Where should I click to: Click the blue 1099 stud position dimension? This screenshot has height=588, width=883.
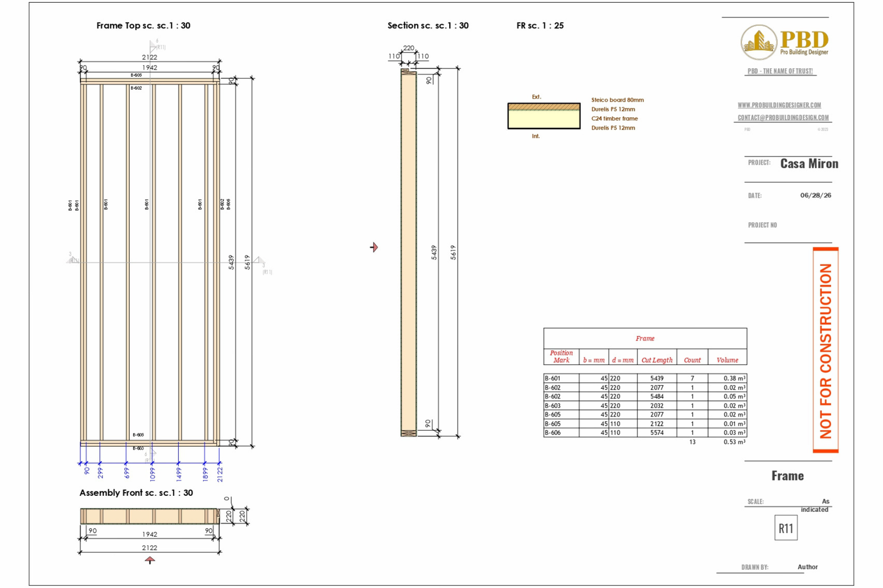coord(152,474)
